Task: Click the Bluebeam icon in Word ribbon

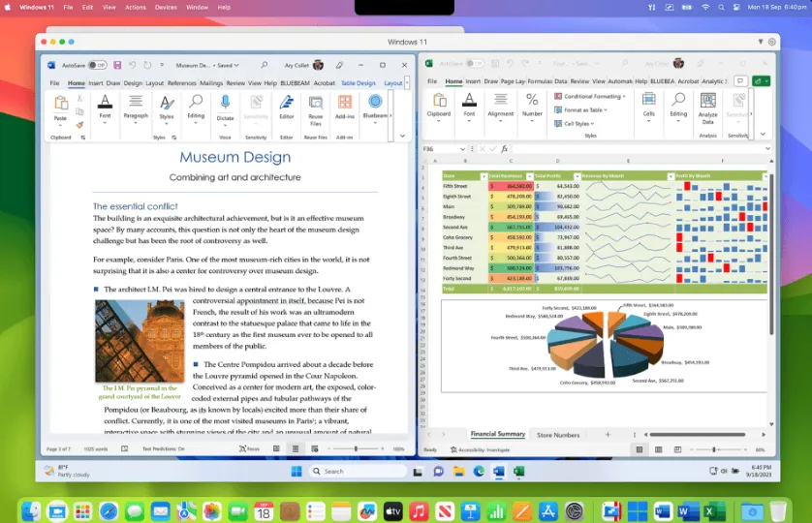Action: pyautogui.click(x=375, y=102)
